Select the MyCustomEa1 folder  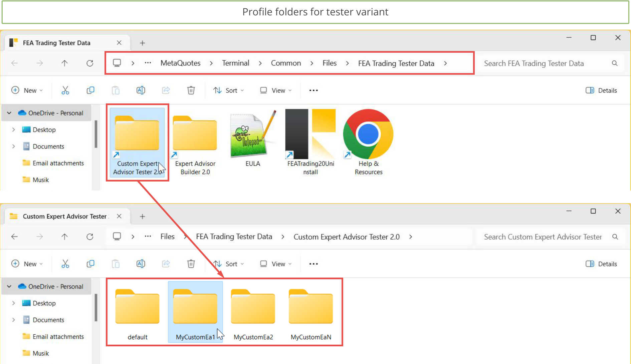(x=195, y=312)
